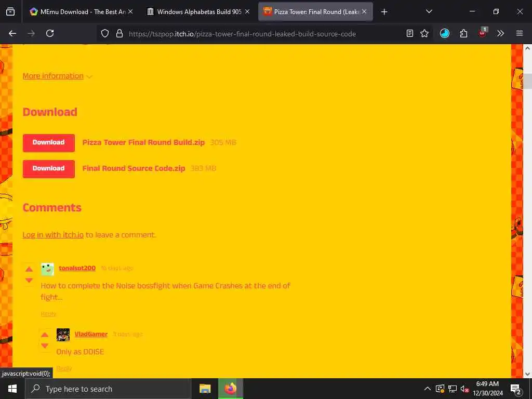
Task: Click Pizza Tower Final Round Build.zip filename
Action: (143, 142)
